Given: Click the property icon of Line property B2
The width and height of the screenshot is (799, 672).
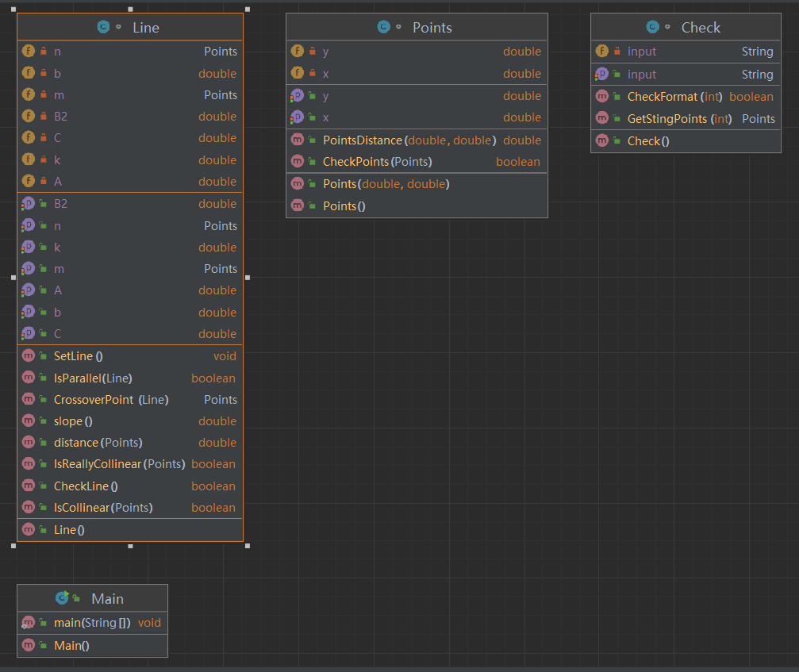Looking at the screenshot, I should [28, 204].
